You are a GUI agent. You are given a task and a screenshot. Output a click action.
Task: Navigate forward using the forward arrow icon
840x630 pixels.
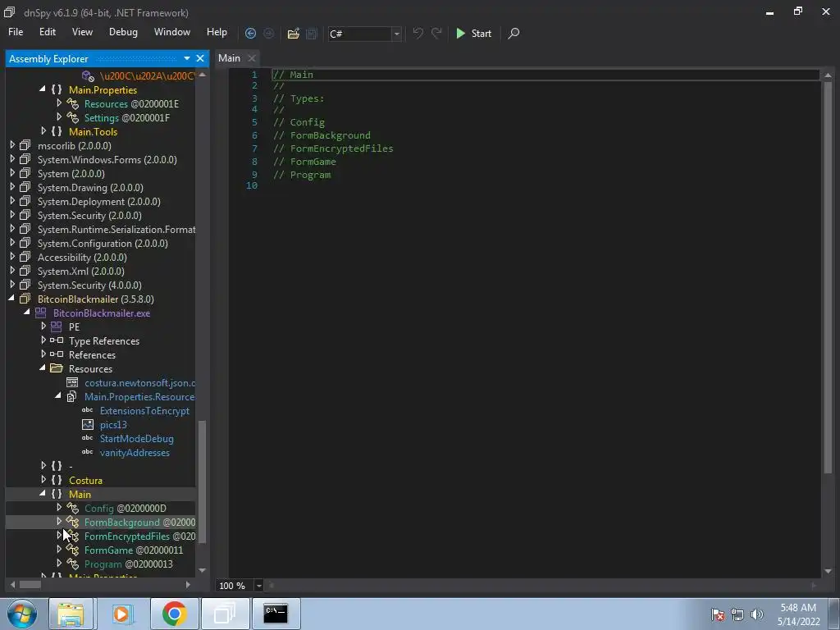pos(268,33)
